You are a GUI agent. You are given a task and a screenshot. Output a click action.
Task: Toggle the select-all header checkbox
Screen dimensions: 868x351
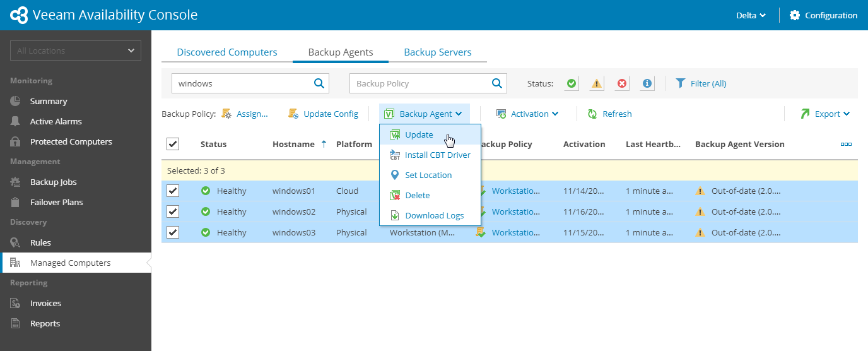[x=173, y=144]
